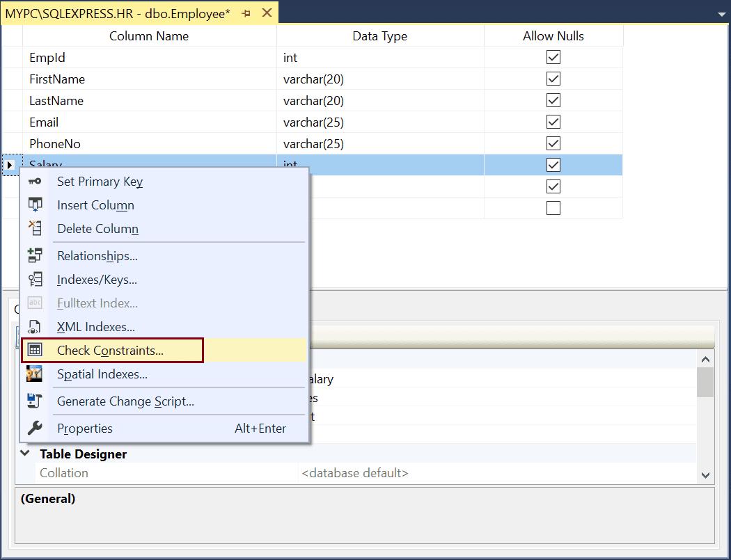The image size is (731, 560).
Task: Enable Allow Nulls in the last empty row
Action: tap(552, 207)
